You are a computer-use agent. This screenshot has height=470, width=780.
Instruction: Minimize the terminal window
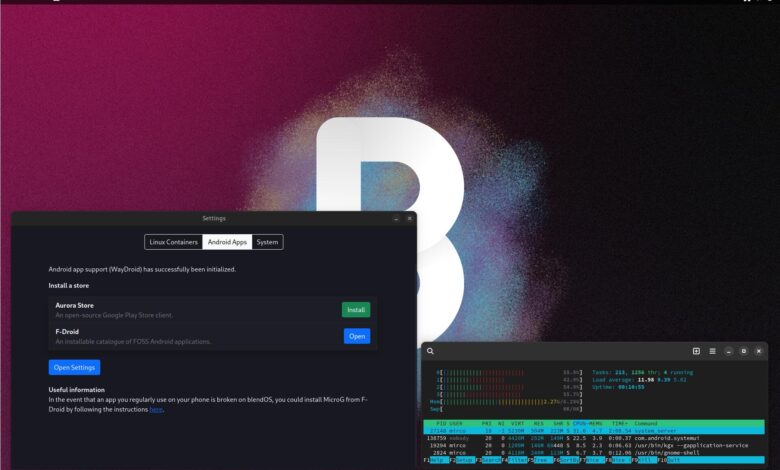pyautogui.click(x=728, y=351)
